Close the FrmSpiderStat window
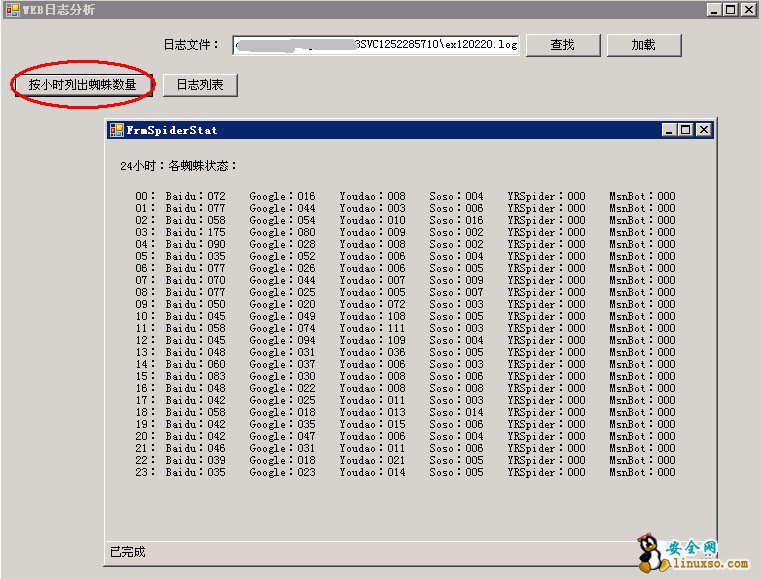 pyautogui.click(x=704, y=130)
